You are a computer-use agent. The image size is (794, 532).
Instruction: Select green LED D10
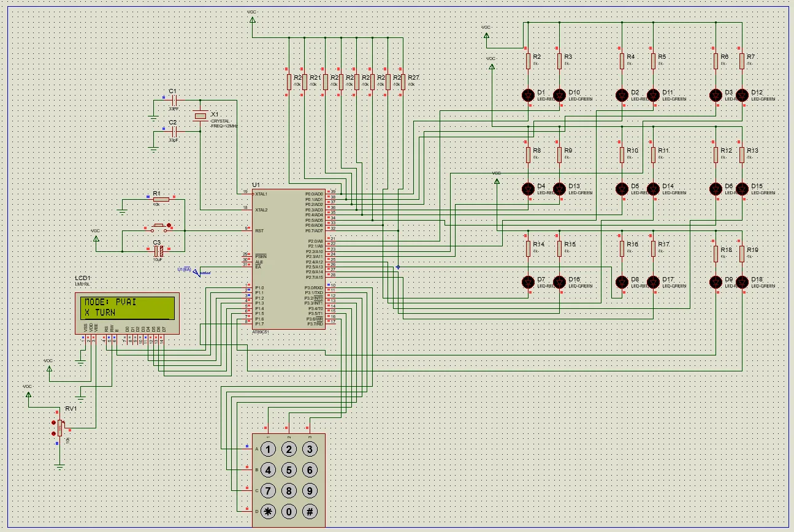559,95
